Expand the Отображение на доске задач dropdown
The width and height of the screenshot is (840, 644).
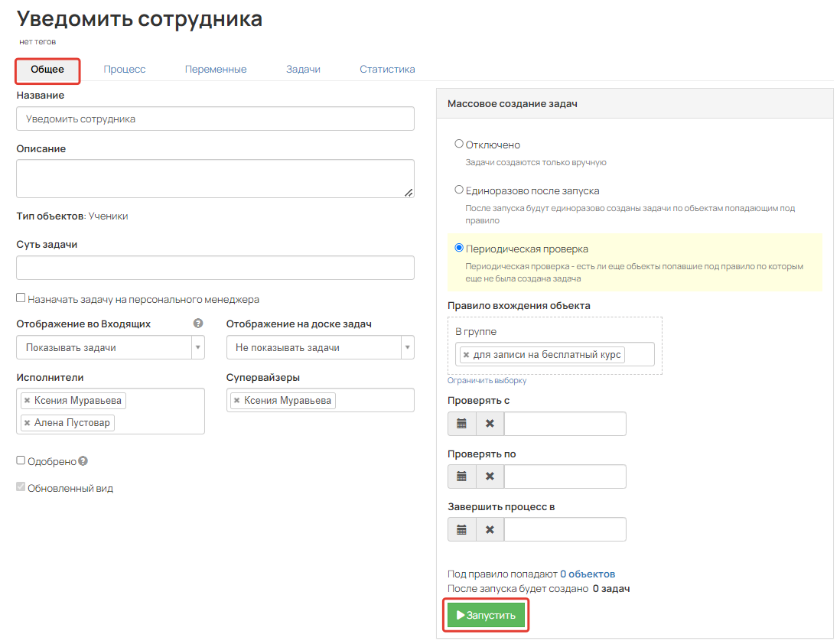click(408, 347)
